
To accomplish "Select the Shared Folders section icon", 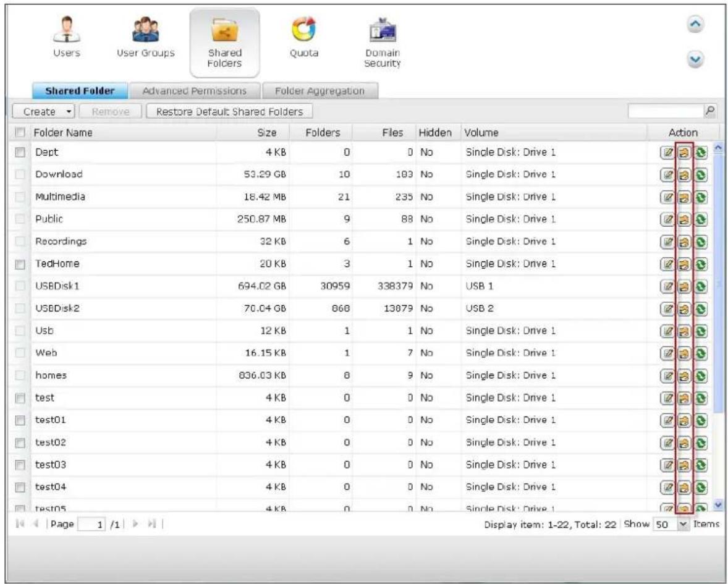I will point(225,43).
